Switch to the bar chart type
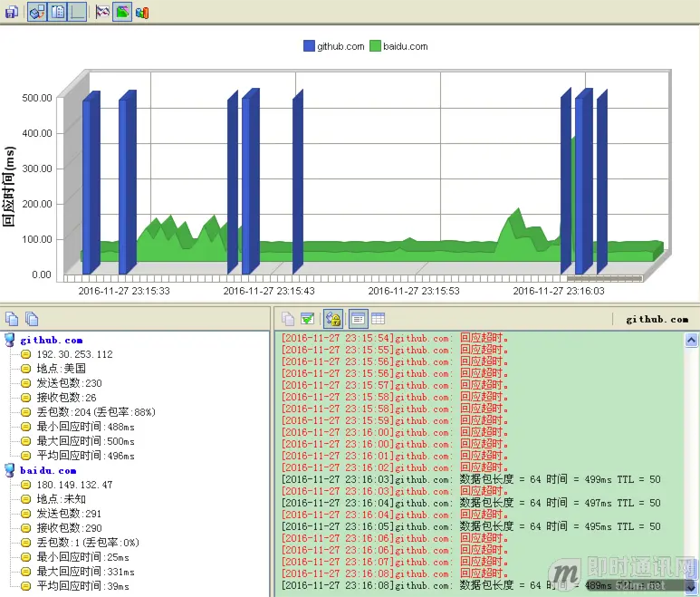The width and height of the screenshot is (700, 597). coord(142,13)
